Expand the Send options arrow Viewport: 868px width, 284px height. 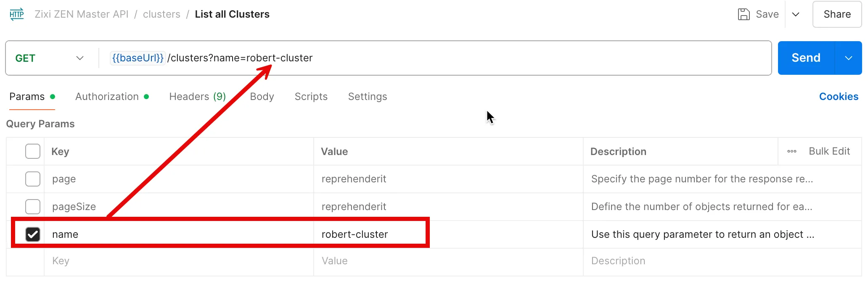click(849, 58)
